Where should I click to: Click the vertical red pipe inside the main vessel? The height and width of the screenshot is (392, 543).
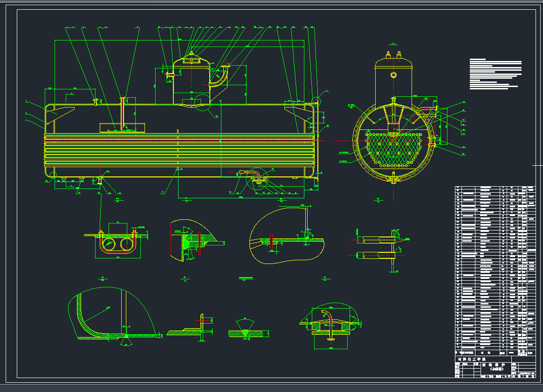point(123,113)
